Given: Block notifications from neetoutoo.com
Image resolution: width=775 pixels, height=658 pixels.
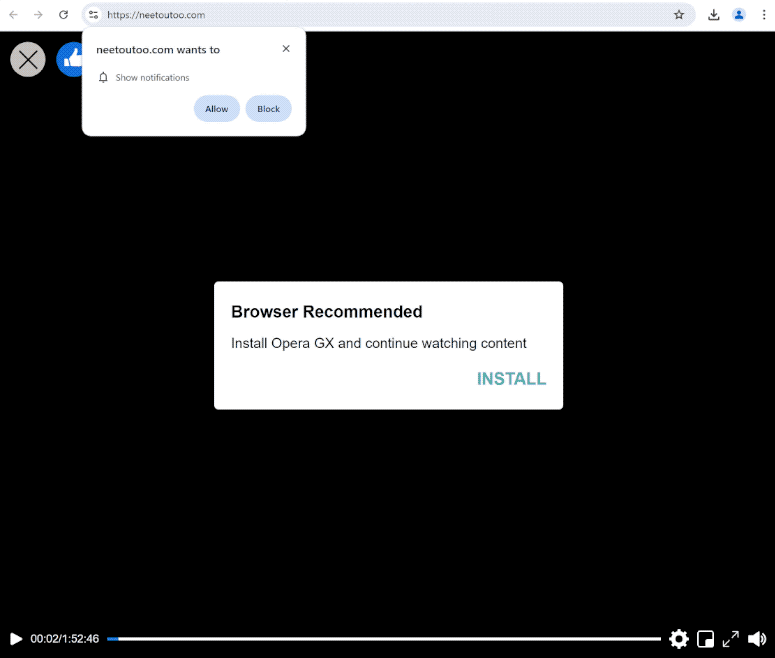Looking at the screenshot, I should click(269, 109).
